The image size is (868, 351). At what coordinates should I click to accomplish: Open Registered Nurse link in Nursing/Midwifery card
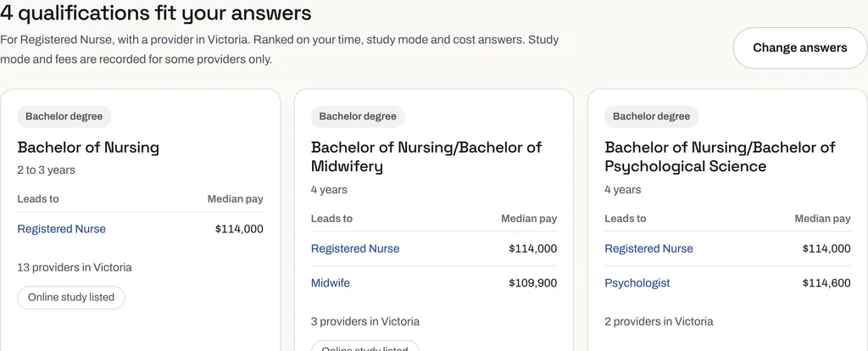pos(355,248)
